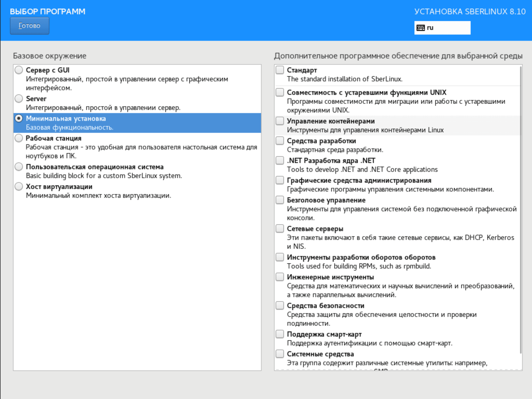
Task: Click 'Интегрированный, простой в управлении сервер.' description
Action: 103,108
